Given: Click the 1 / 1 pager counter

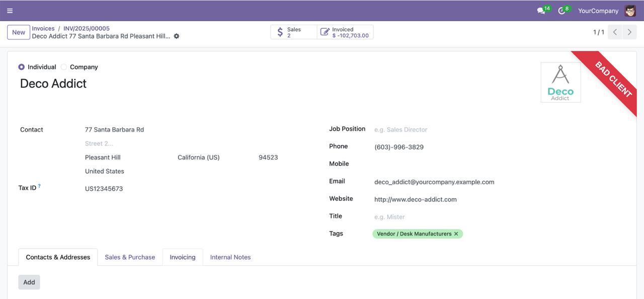Looking at the screenshot, I should [598, 32].
